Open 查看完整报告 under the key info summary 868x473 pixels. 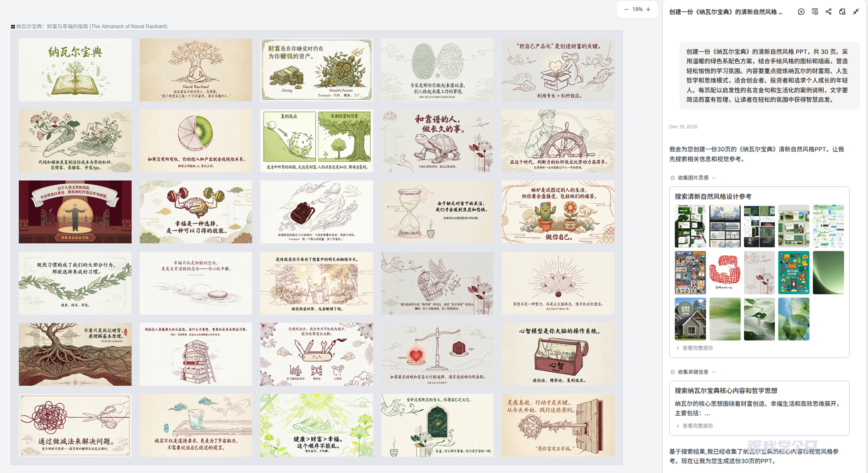pyautogui.click(x=697, y=426)
